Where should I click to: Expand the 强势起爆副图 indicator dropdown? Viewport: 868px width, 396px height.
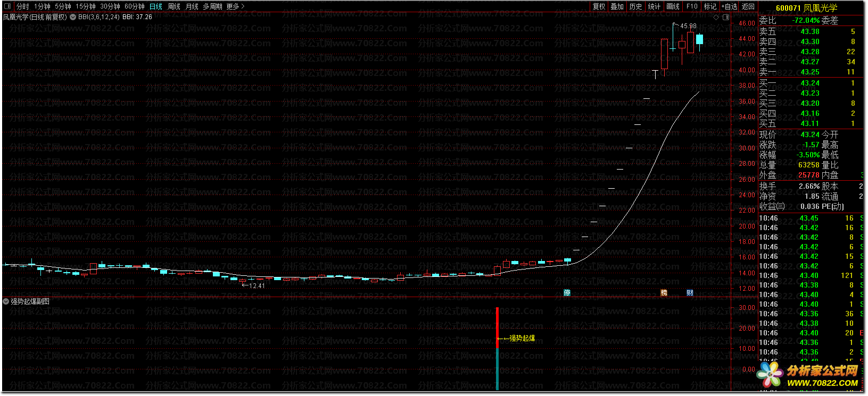(x=6, y=301)
